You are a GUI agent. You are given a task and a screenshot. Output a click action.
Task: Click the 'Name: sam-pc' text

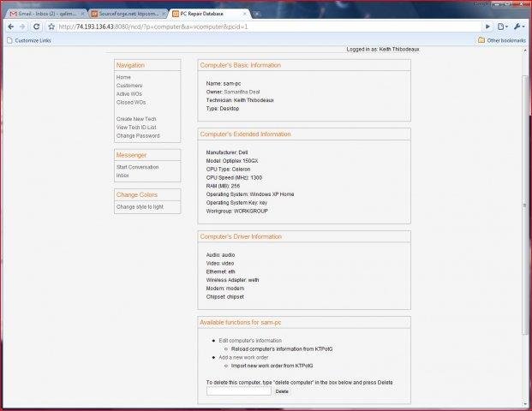click(224, 83)
